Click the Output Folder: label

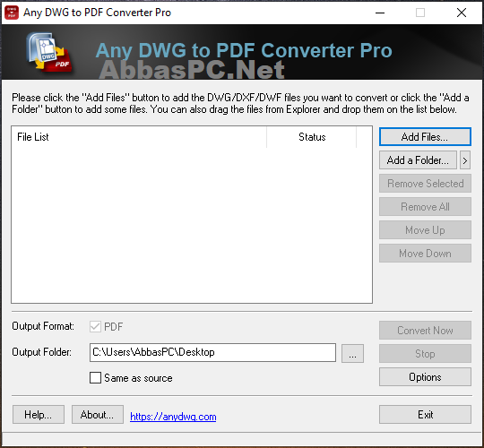point(41,352)
